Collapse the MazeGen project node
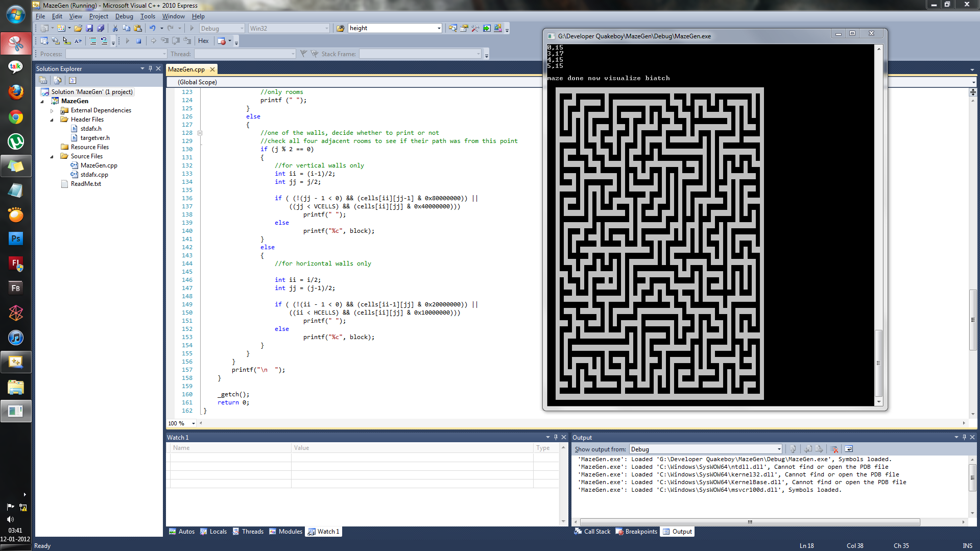This screenshot has height=551, width=980. [42, 101]
